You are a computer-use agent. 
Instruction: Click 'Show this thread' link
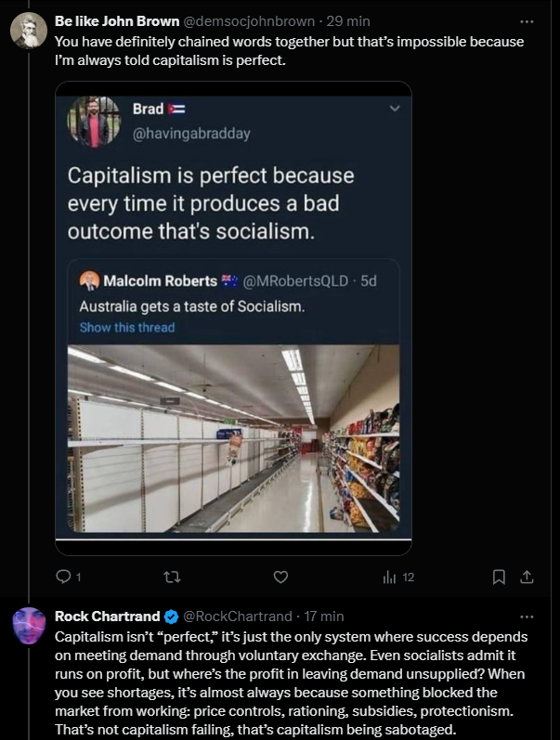click(126, 327)
